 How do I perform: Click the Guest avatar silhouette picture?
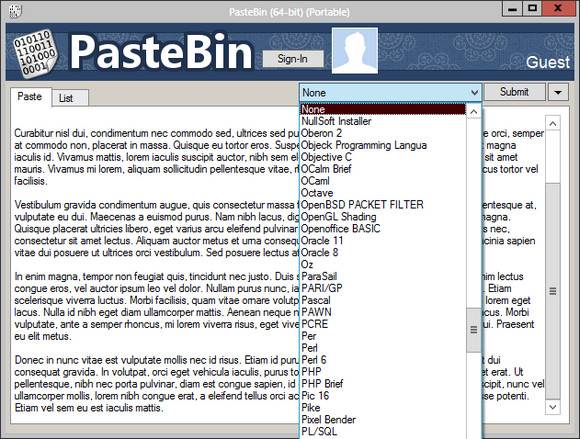[x=355, y=51]
